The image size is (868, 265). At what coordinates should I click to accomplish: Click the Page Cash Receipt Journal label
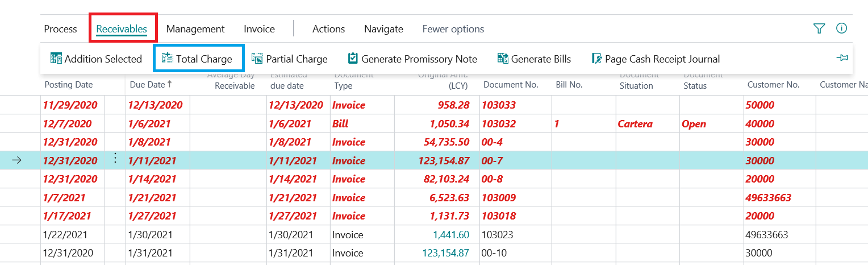tap(662, 59)
